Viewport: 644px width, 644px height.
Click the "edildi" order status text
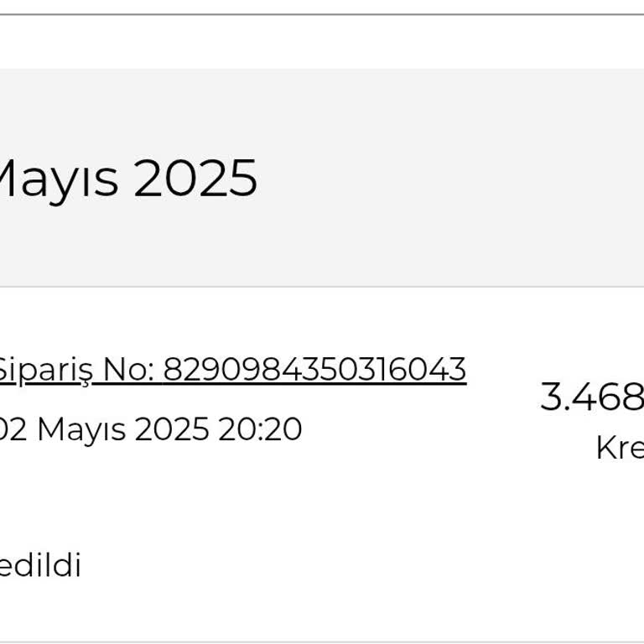[x=39, y=566]
